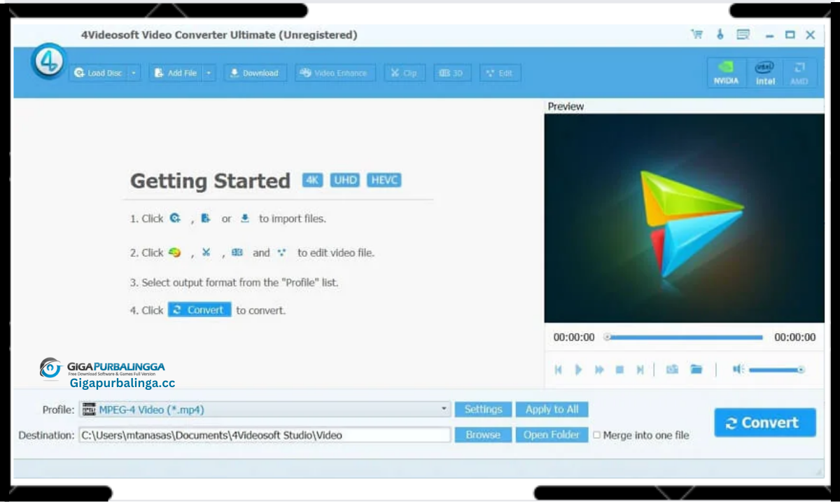Play the preview video

[578, 370]
